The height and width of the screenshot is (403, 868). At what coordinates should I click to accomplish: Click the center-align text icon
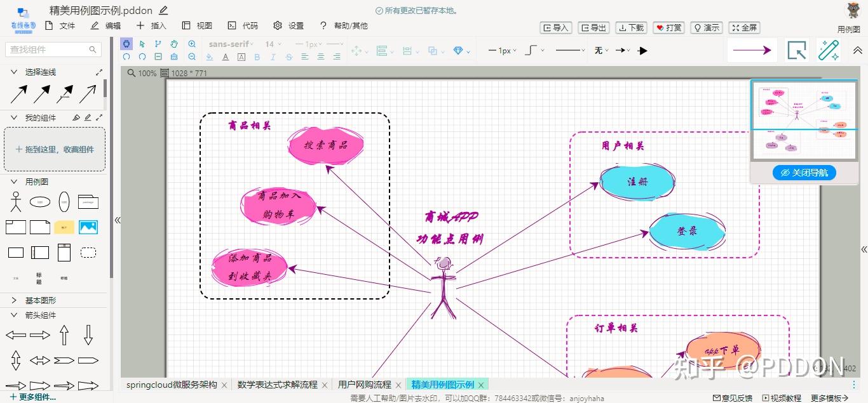pyautogui.click(x=320, y=56)
